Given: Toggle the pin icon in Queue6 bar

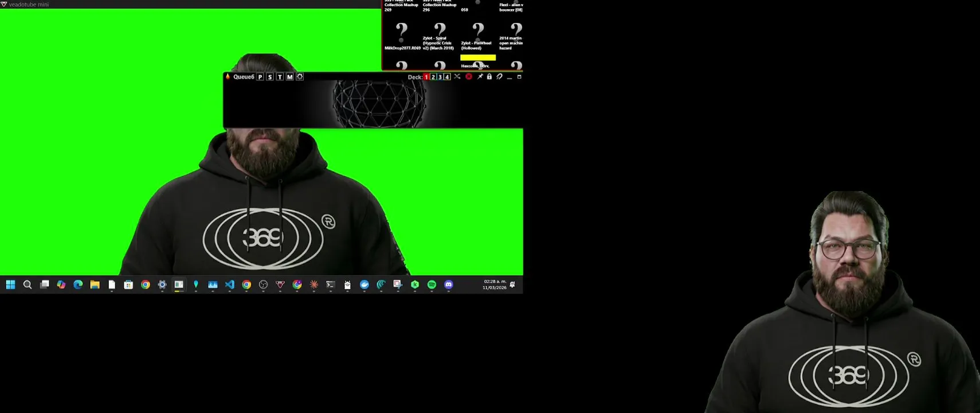Looking at the screenshot, I should (x=480, y=76).
